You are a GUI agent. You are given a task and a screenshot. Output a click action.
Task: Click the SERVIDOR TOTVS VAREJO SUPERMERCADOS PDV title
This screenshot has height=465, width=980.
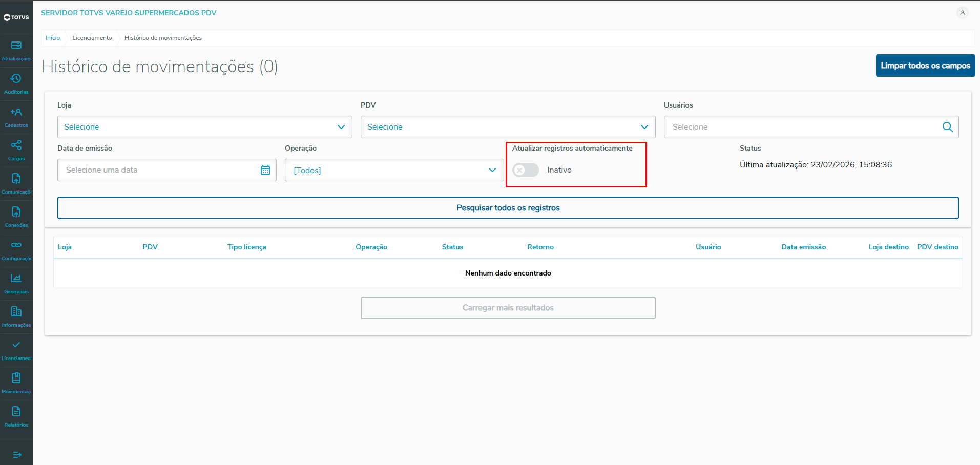129,13
